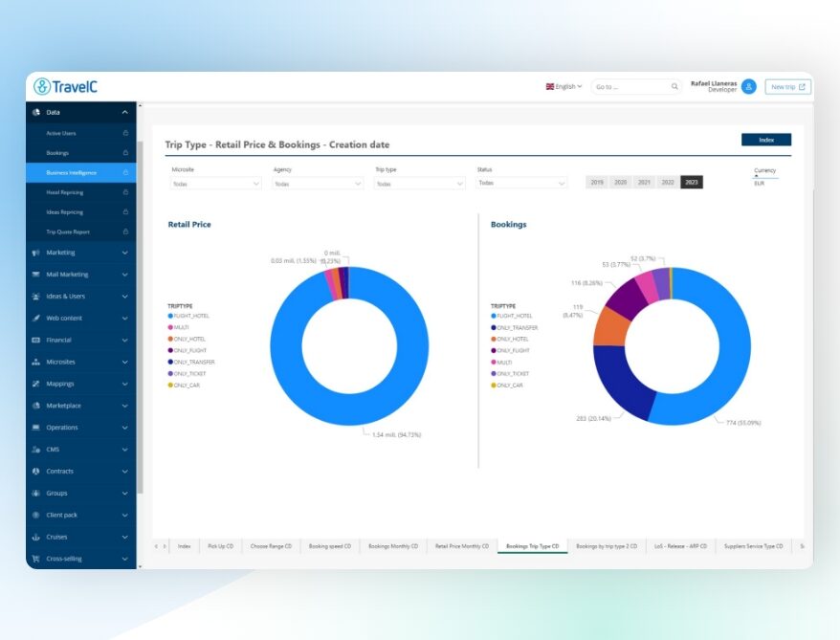
Task: Open the Agency dropdown
Action: pyautogui.click(x=318, y=184)
